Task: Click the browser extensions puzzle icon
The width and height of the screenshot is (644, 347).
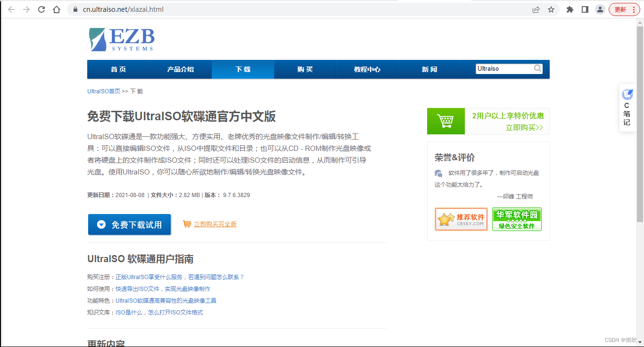Action: tap(570, 9)
